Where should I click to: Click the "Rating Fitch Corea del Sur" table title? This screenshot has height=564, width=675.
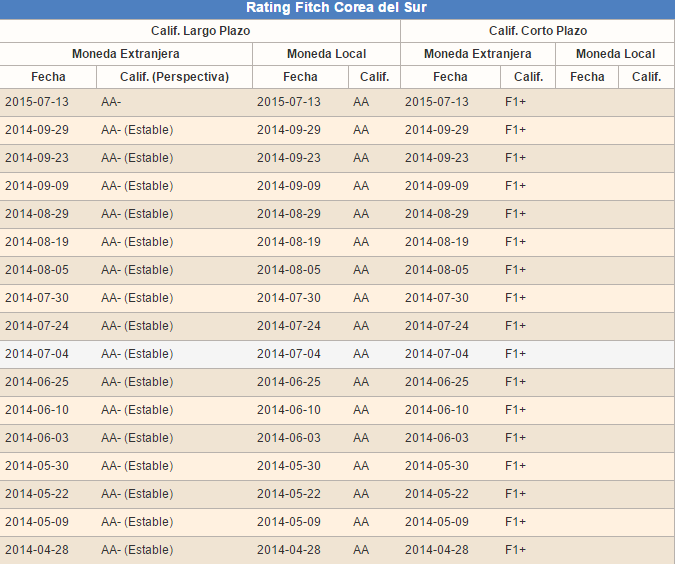337,9
